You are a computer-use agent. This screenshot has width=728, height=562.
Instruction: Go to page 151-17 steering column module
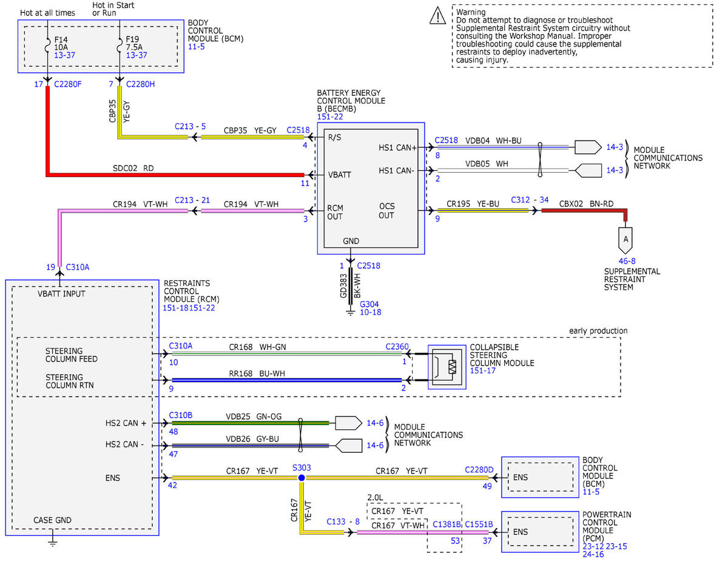coord(483,371)
